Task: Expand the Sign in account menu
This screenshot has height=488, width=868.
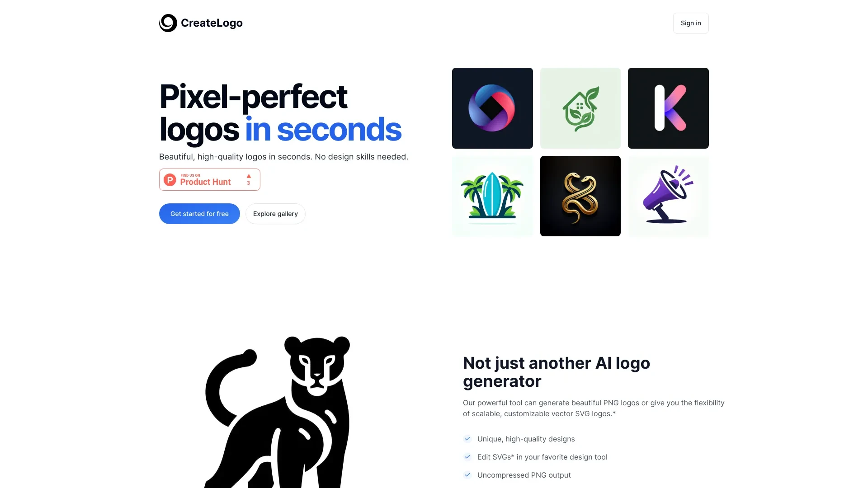Action: [x=690, y=23]
